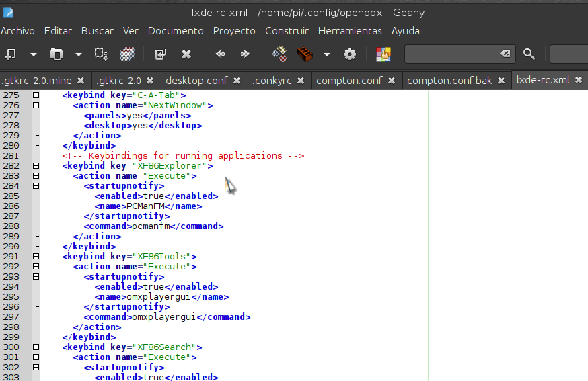This screenshot has height=381, width=588.
Task: Clear the toolbar search field
Action: coord(505,54)
